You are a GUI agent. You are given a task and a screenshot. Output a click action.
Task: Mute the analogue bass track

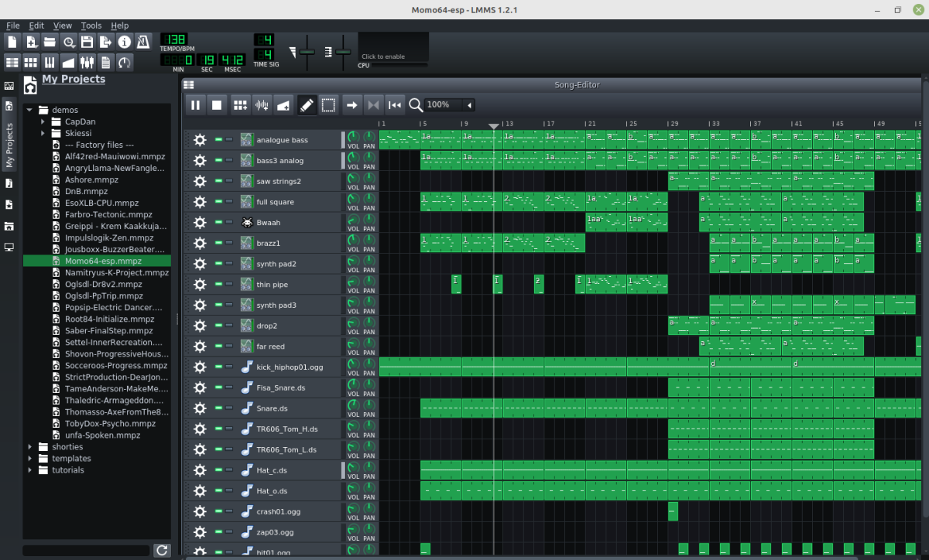tap(219, 139)
